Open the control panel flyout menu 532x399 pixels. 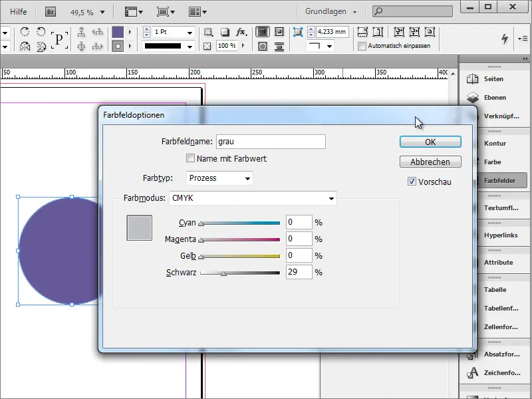(523, 39)
